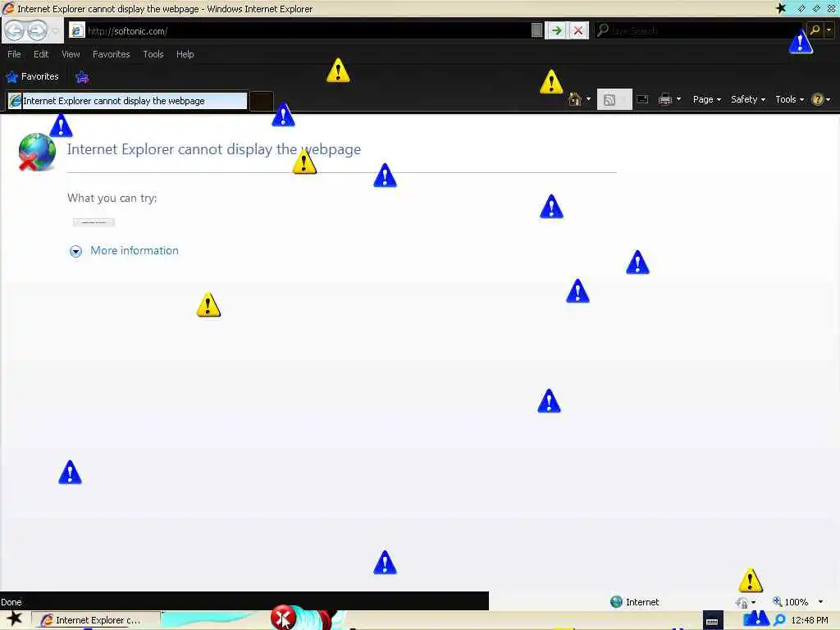Viewport: 840px width, 630px height.
Task: Click the keyboard icon in system tray
Action: click(x=713, y=621)
